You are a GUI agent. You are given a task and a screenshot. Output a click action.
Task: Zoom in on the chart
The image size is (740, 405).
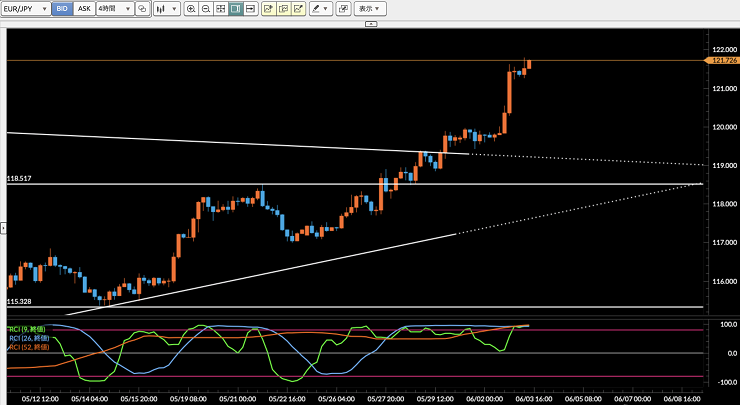[x=191, y=8]
